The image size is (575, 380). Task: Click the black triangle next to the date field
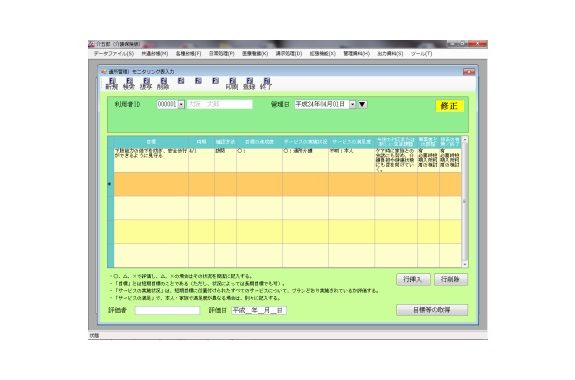(x=362, y=105)
